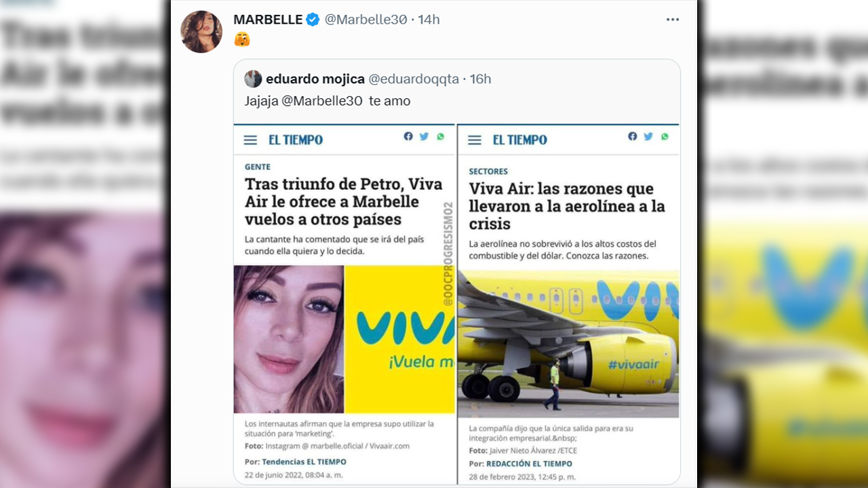Click the Twitter share icon in the right article
This screenshot has height=488, width=868.
coord(648,136)
